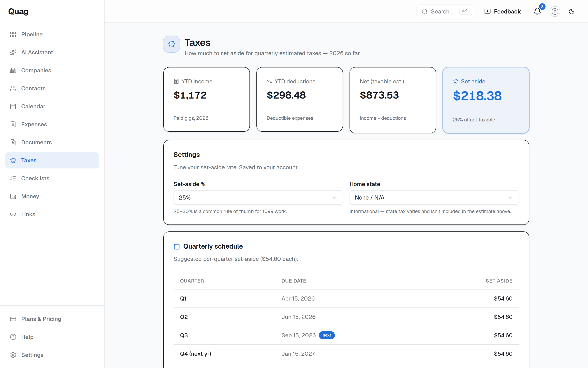Open Documents menu item
Viewport: 588px width, 368px height.
[x=52, y=142]
